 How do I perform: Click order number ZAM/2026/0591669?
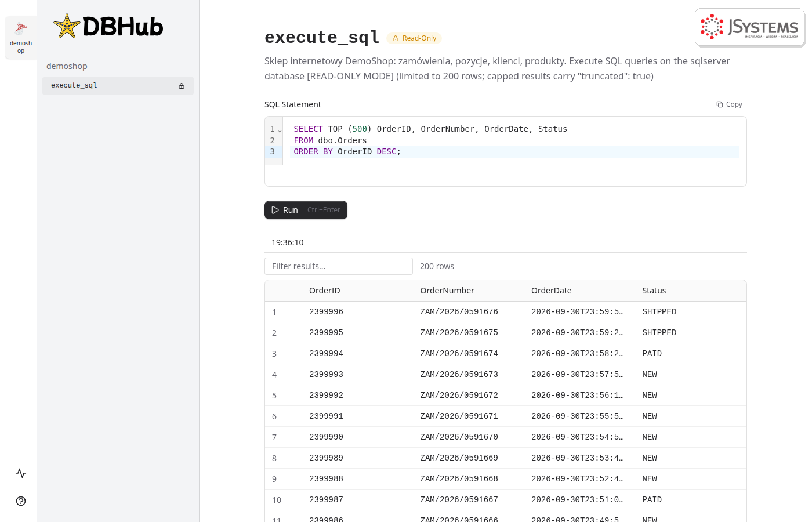459,458
